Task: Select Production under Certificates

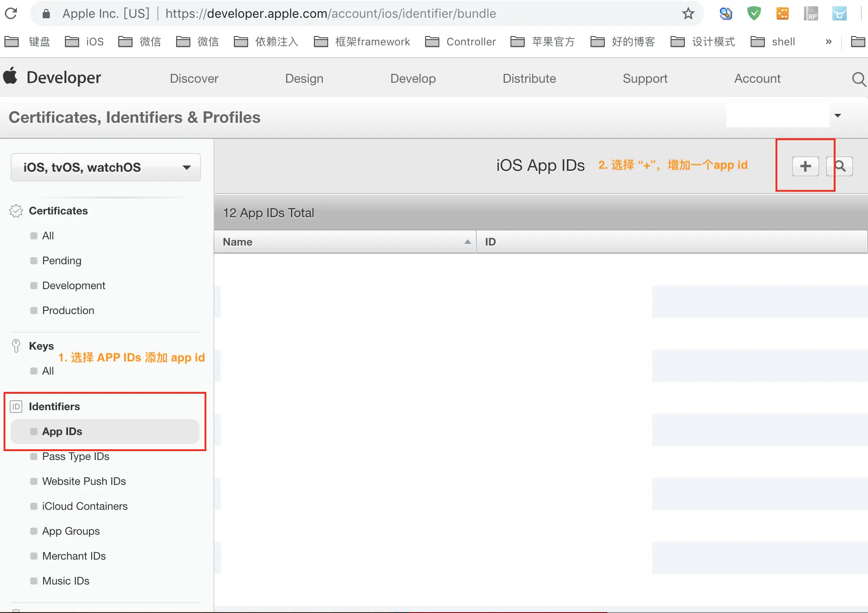Action: click(68, 311)
